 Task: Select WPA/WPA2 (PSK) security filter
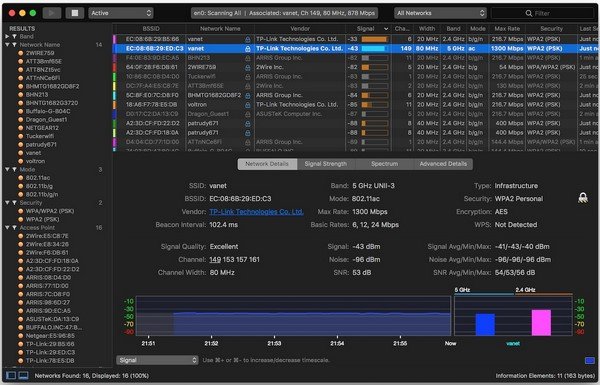tap(50, 211)
